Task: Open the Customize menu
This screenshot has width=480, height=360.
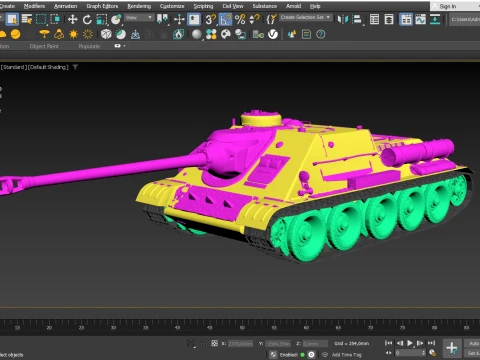Action: click(172, 6)
